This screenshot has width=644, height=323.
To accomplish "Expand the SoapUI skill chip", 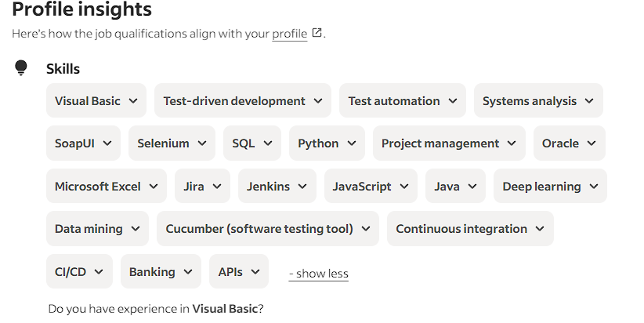I will 83,143.
